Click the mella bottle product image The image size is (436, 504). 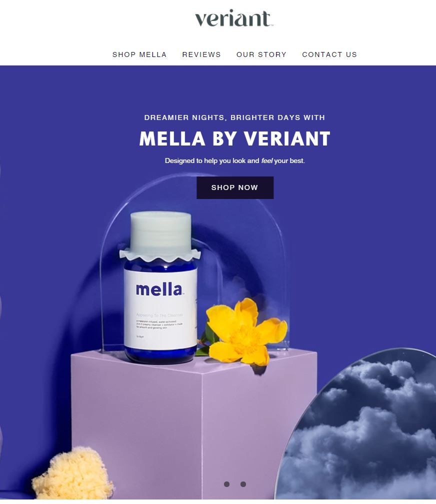tap(160, 287)
